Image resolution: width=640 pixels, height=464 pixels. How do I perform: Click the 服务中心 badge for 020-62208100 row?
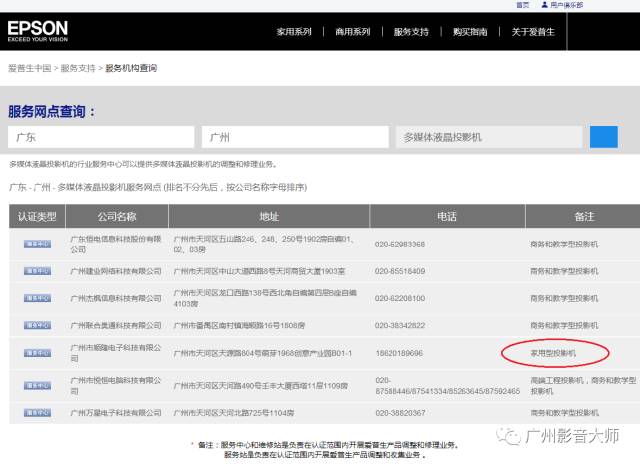pos(37,298)
